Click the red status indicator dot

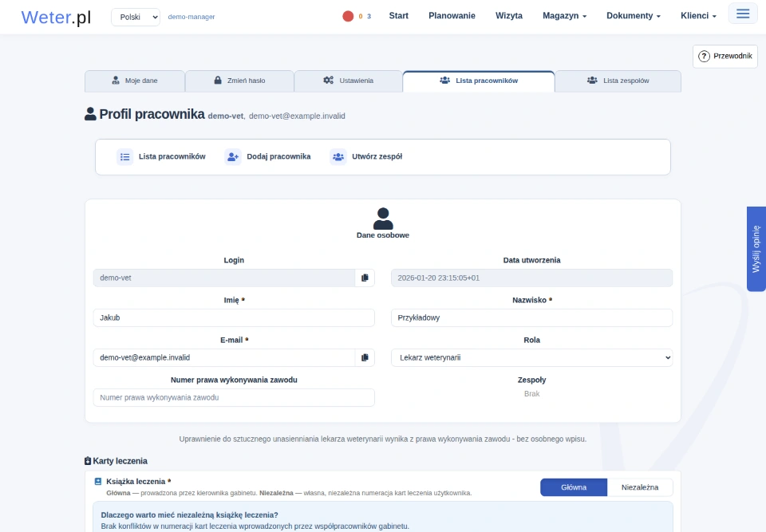click(x=348, y=16)
